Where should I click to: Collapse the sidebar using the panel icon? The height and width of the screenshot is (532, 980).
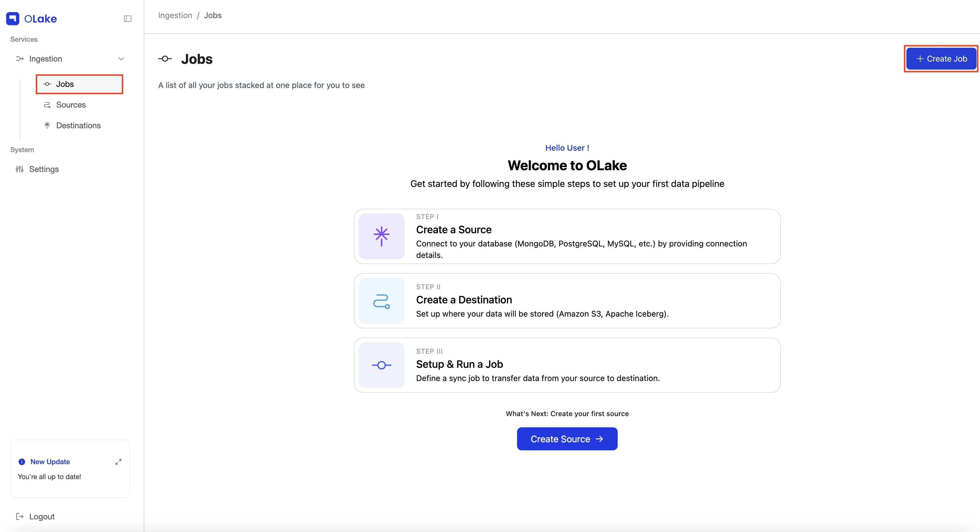pyautogui.click(x=128, y=19)
